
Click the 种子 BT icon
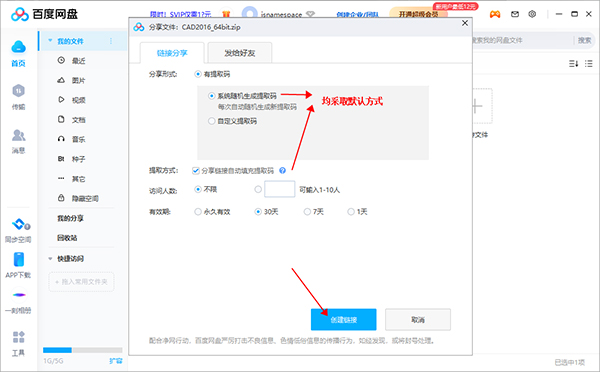(61, 158)
